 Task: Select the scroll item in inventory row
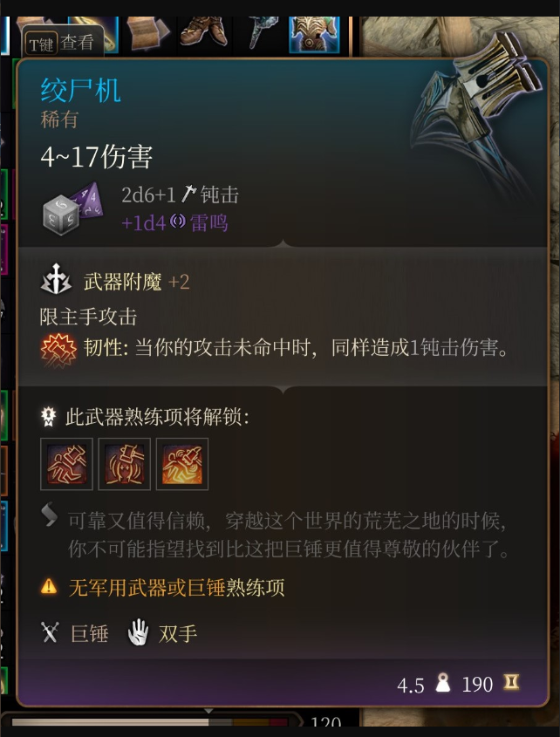click(147, 33)
